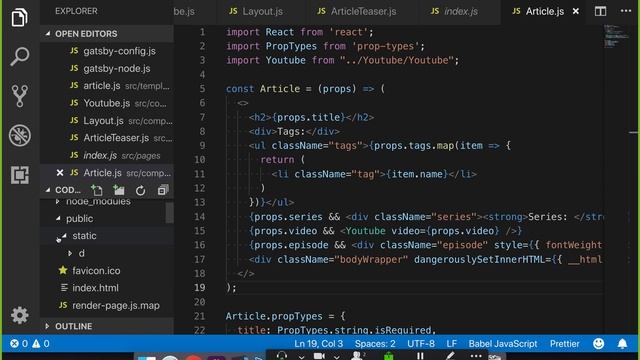Close Article.js in Open Editors list
Screen dimensions: 640x360
tap(60, 173)
